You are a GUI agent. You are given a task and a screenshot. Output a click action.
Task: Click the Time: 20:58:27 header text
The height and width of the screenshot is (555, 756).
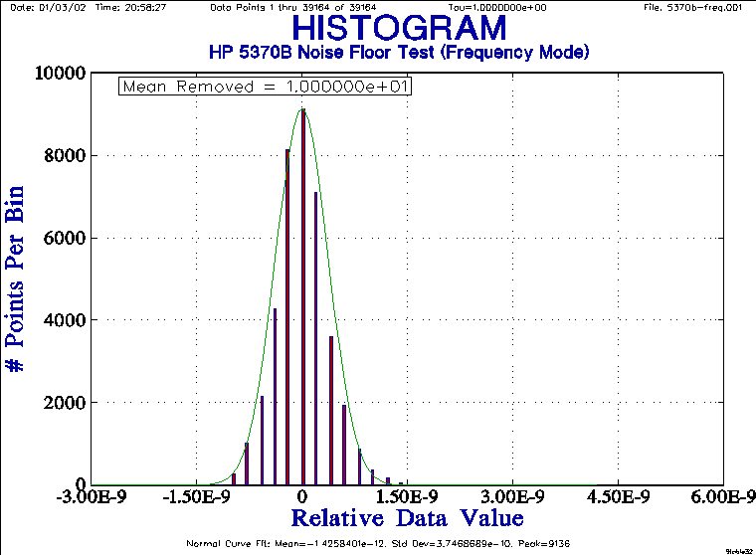point(130,7)
